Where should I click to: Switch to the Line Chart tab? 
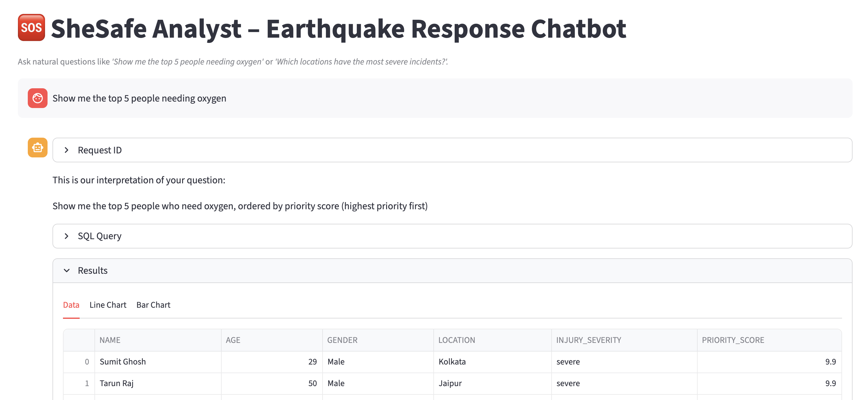point(108,305)
